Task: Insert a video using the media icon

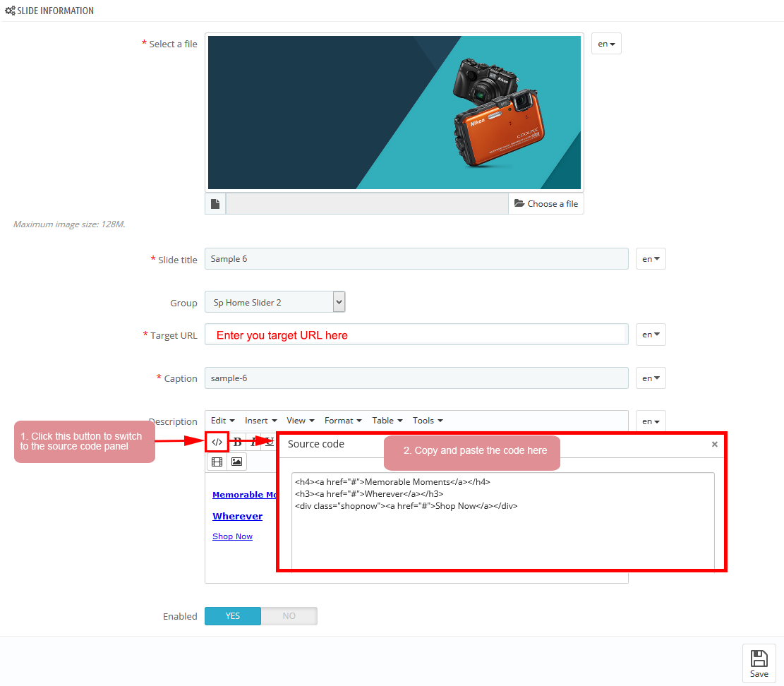Action: 217,462
